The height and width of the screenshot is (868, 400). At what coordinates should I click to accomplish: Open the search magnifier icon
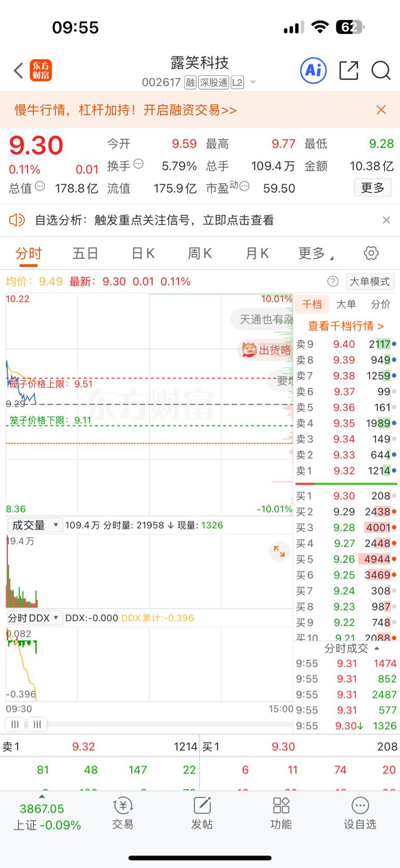click(381, 70)
